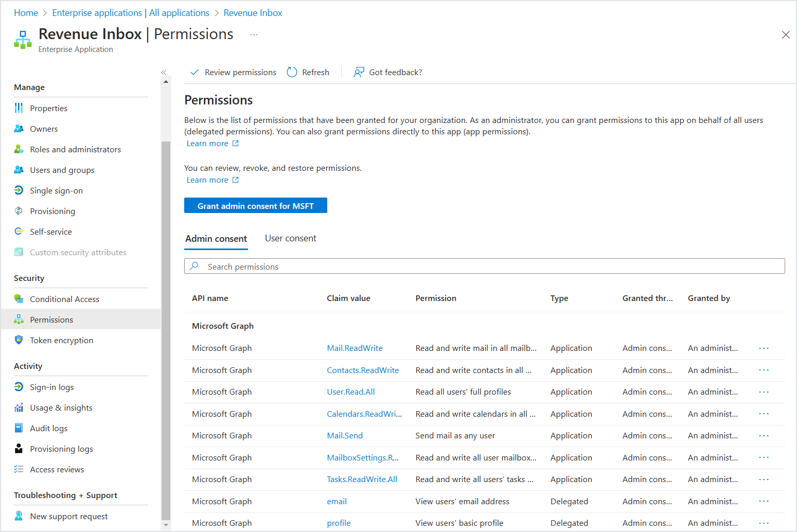797x532 pixels.
Task: Click the sidebar scroll up arrow
Action: (166, 82)
